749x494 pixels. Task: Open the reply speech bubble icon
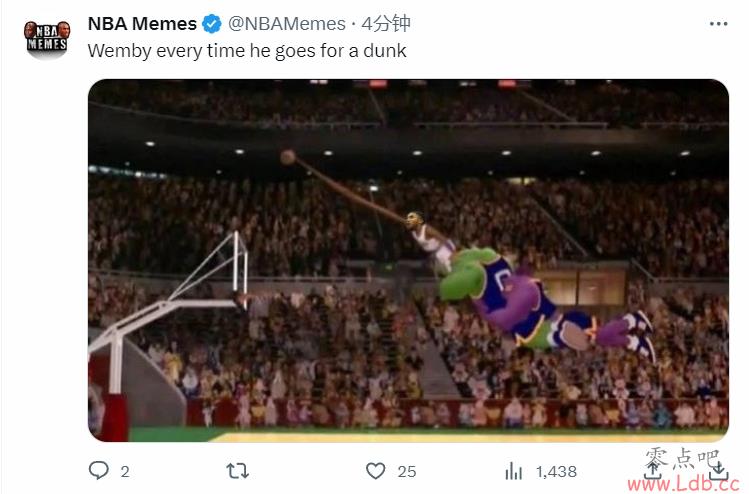[99, 471]
